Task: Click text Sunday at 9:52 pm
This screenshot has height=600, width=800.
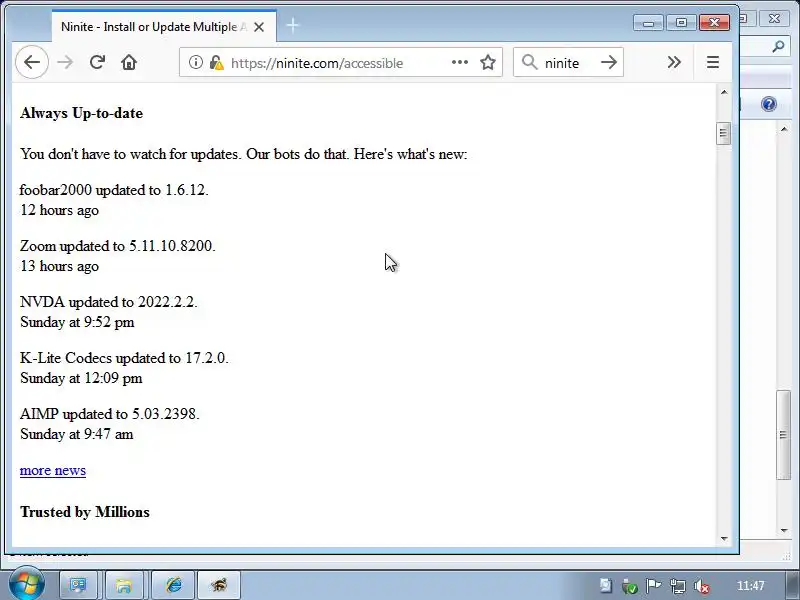Action: [77, 322]
